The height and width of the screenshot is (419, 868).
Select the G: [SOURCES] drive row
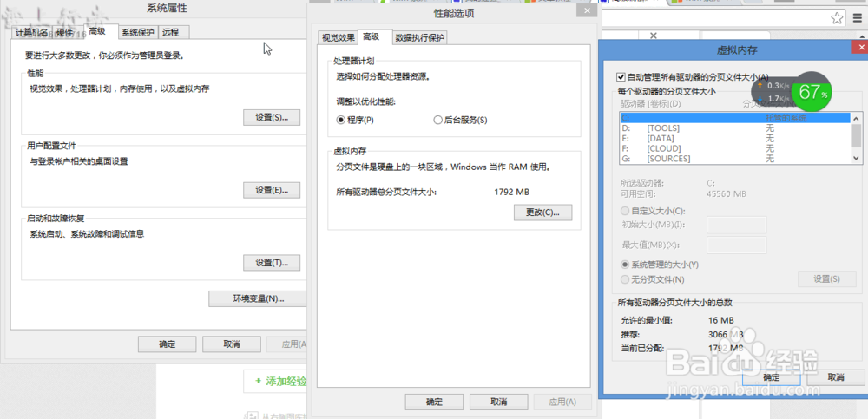735,158
